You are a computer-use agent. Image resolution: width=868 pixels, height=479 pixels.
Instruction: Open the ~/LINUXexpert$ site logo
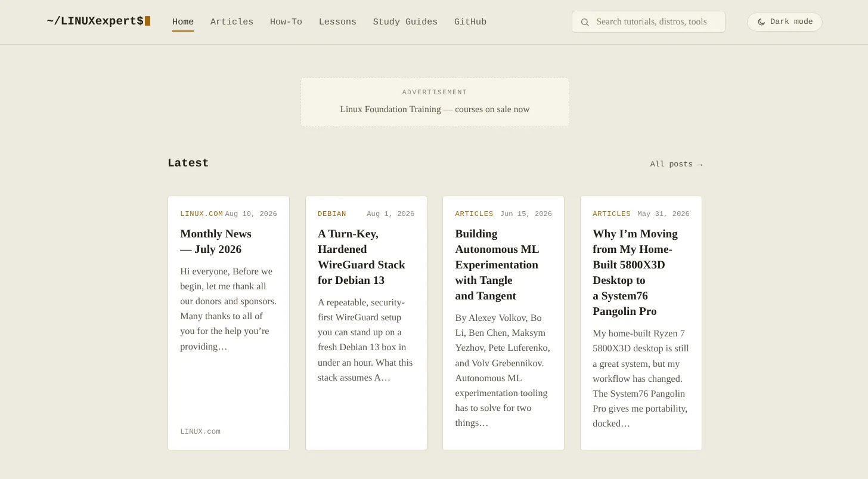point(98,21)
